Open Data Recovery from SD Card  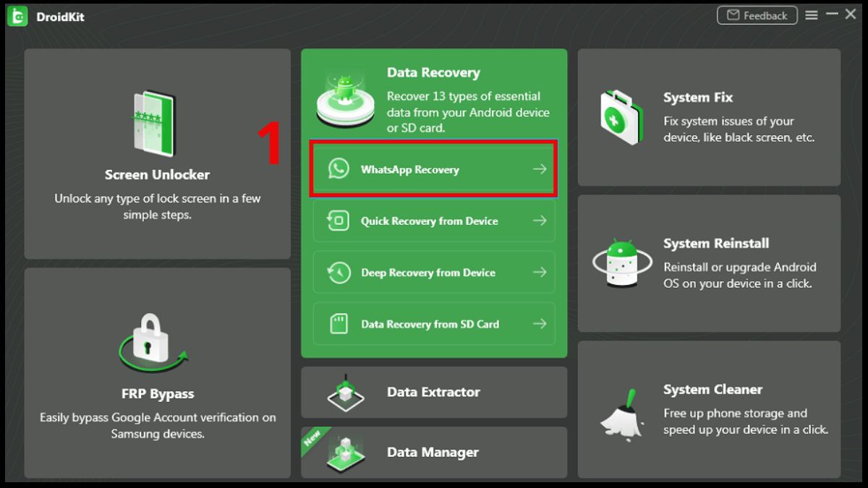[433, 324]
